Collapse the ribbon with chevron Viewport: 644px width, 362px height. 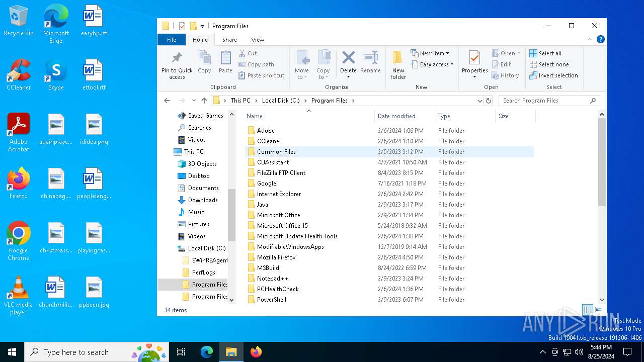pos(590,39)
